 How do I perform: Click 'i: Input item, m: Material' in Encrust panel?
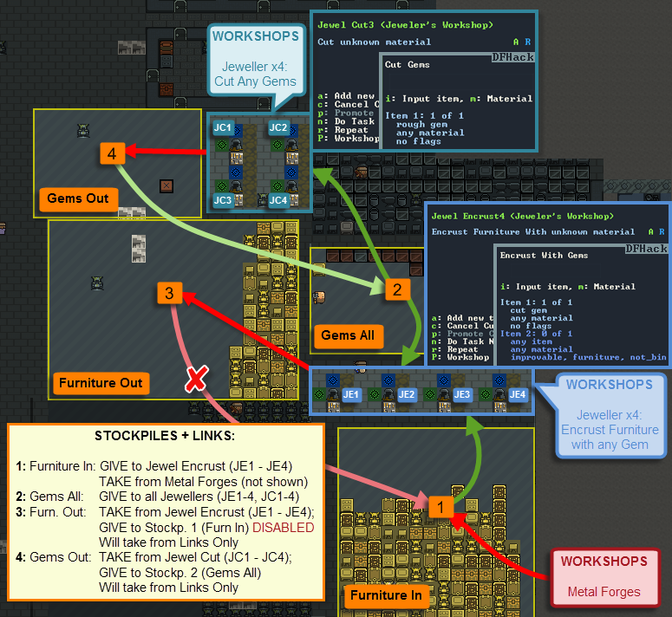(x=568, y=287)
